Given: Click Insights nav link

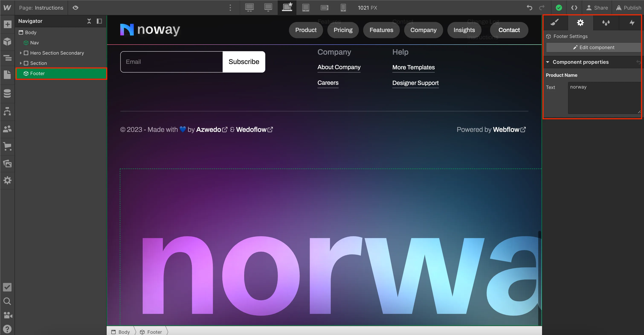Looking at the screenshot, I should 464,30.
